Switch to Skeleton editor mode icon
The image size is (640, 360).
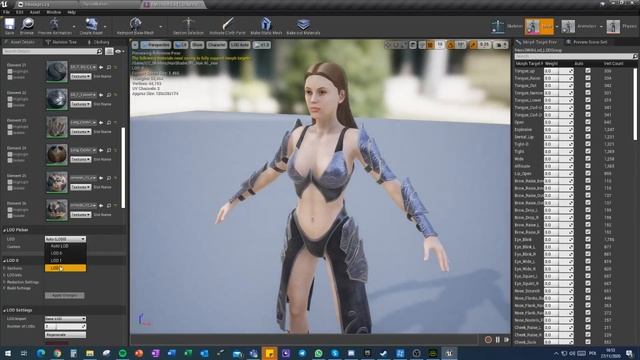pyautogui.click(x=498, y=26)
